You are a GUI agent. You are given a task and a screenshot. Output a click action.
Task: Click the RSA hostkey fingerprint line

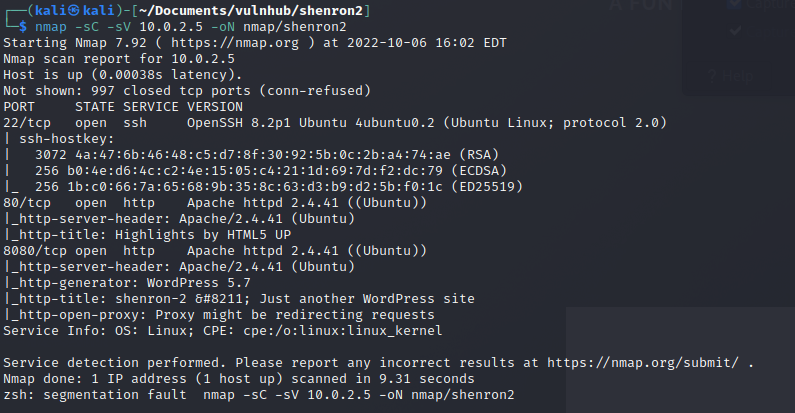click(267, 155)
